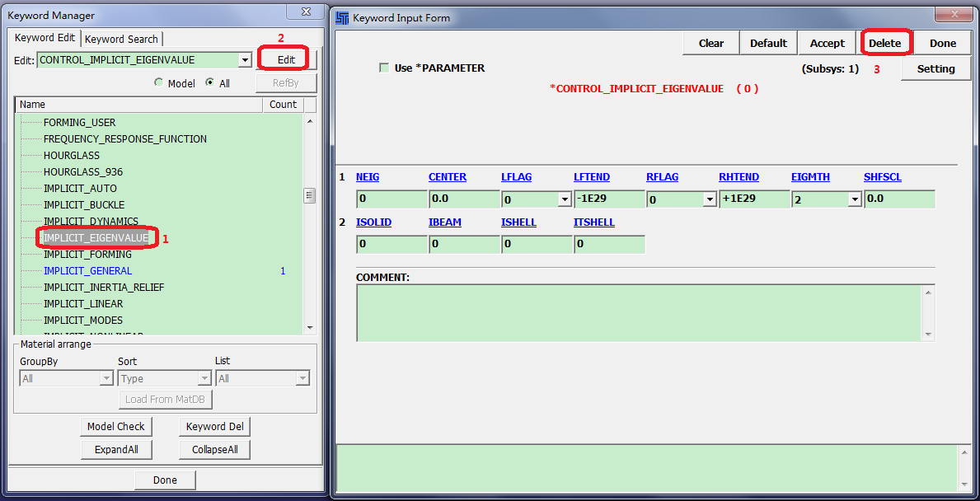The width and height of the screenshot is (980, 501).
Task: Open the RHTEND parameter link
Action: [x=739, y=177]
